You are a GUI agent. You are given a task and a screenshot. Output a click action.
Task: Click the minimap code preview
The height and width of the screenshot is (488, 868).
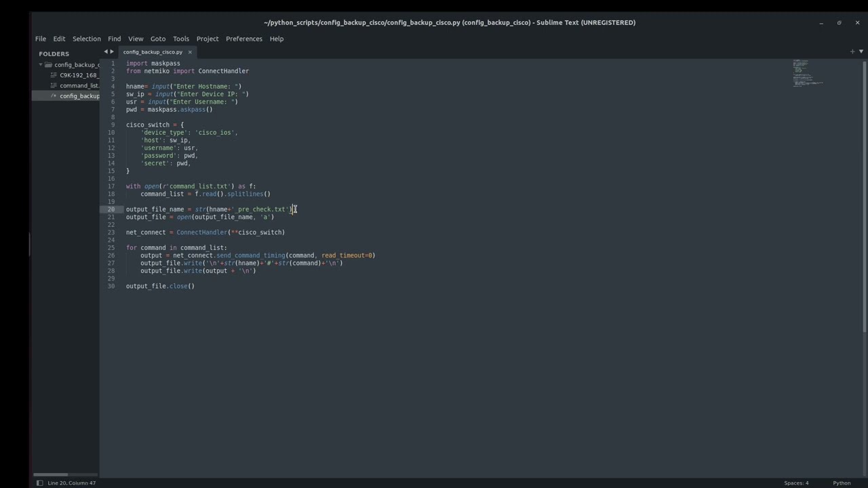[807, 73]
